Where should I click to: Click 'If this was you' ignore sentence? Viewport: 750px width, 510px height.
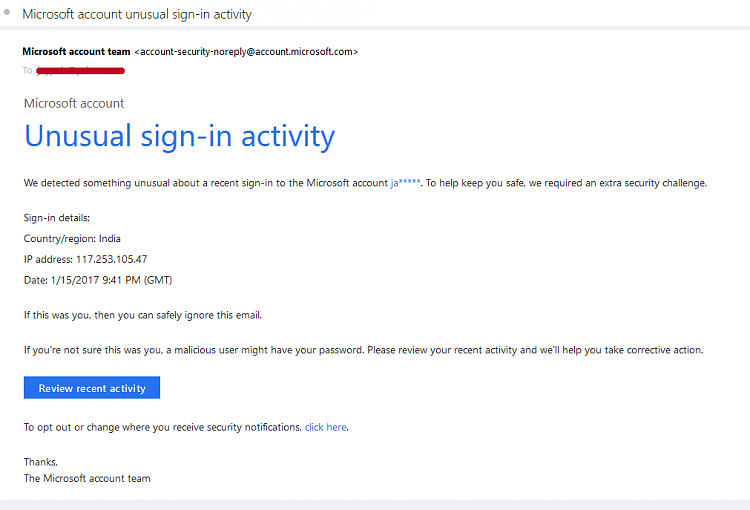point(143,315)
